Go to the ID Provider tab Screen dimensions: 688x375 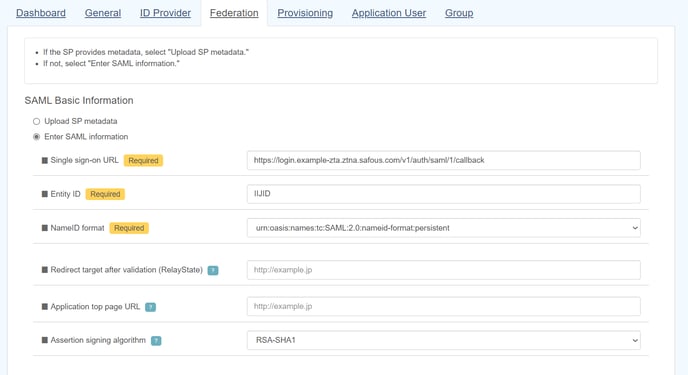165,13
